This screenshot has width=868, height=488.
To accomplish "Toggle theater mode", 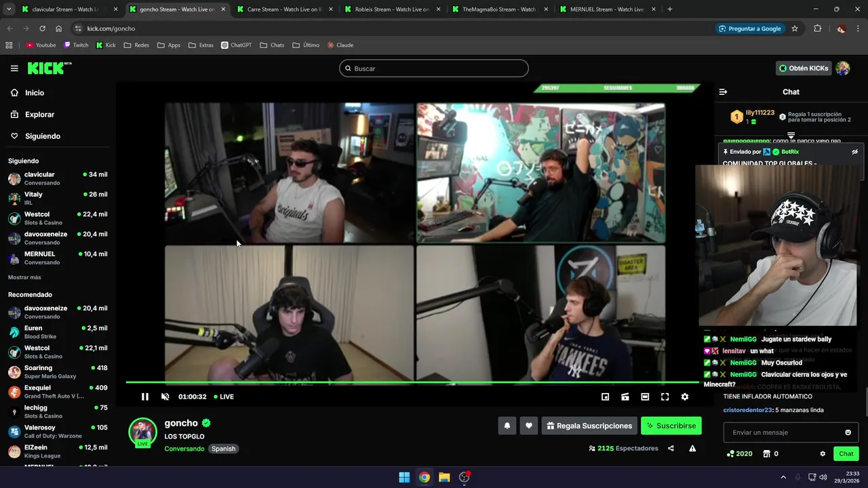I will point(645,396).
